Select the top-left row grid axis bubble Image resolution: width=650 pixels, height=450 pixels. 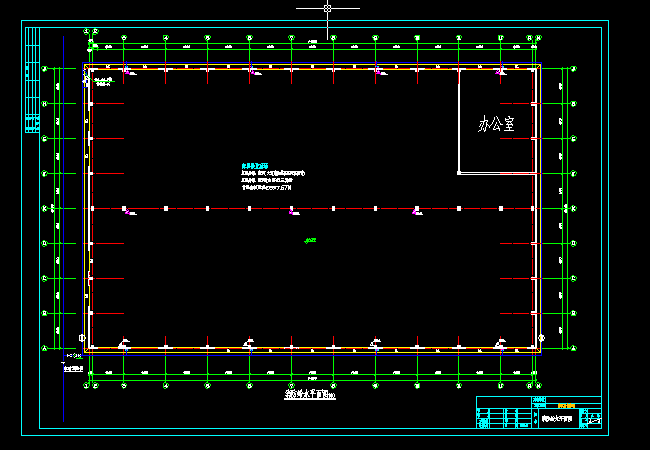pos(44,69)
